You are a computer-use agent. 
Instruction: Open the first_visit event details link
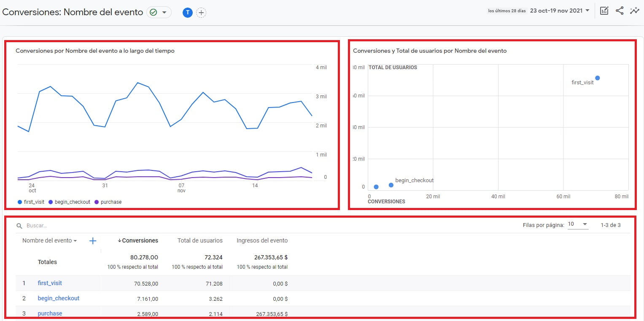coord(50,283)
